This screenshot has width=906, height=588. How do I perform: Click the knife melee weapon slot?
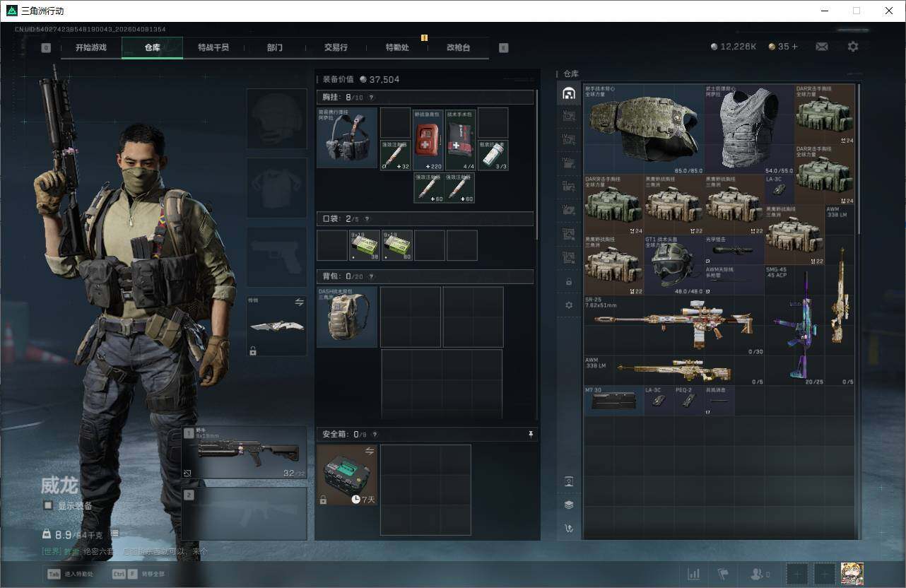pos(276,326)
